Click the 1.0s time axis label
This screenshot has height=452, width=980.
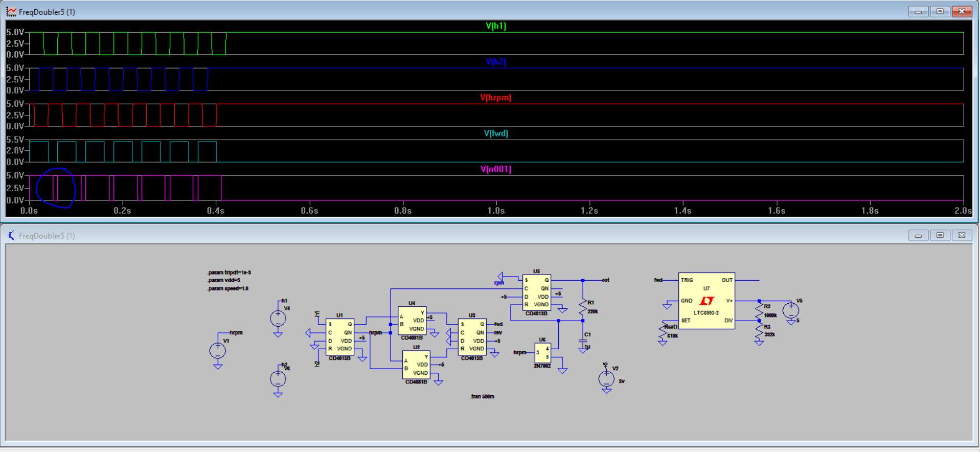496,211
